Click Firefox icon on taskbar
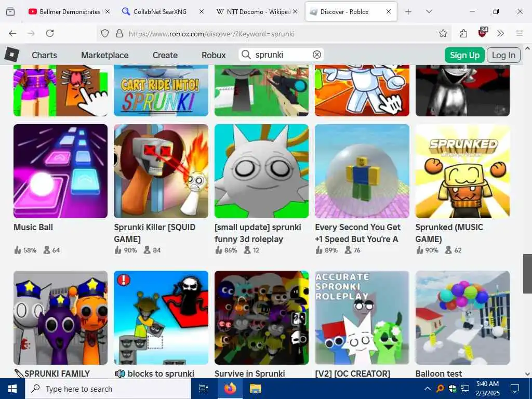This screenshot has width=532, height=399. click(230, 389)
